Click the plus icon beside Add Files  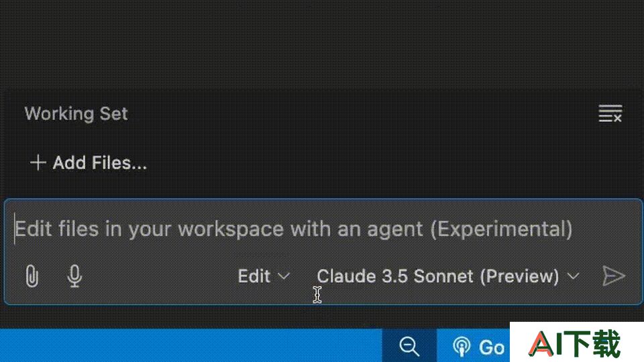38,162
